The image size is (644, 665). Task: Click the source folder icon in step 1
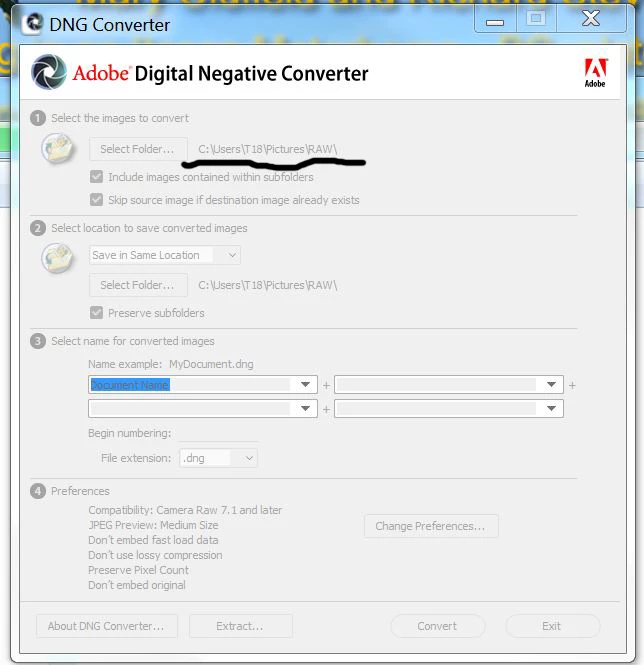57,148
